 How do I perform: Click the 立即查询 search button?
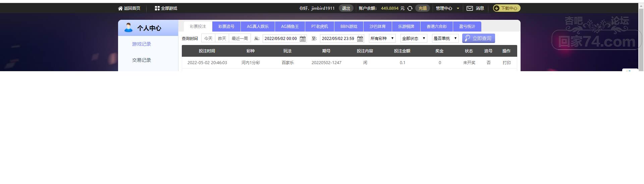tap(479, 38)
